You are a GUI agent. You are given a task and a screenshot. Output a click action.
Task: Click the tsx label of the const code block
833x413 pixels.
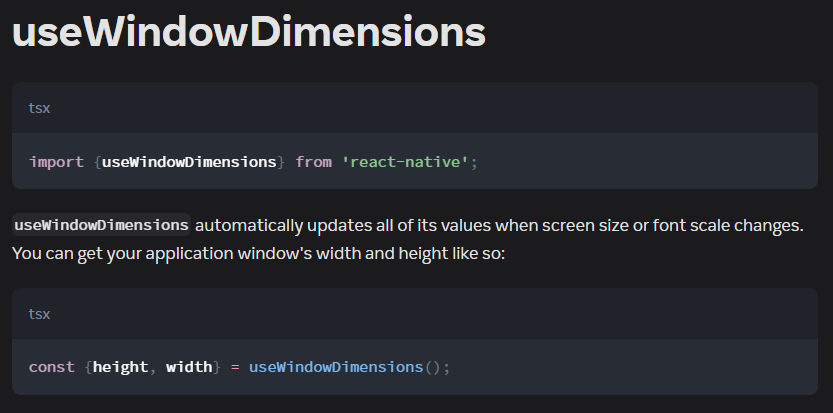coord(39,314)
